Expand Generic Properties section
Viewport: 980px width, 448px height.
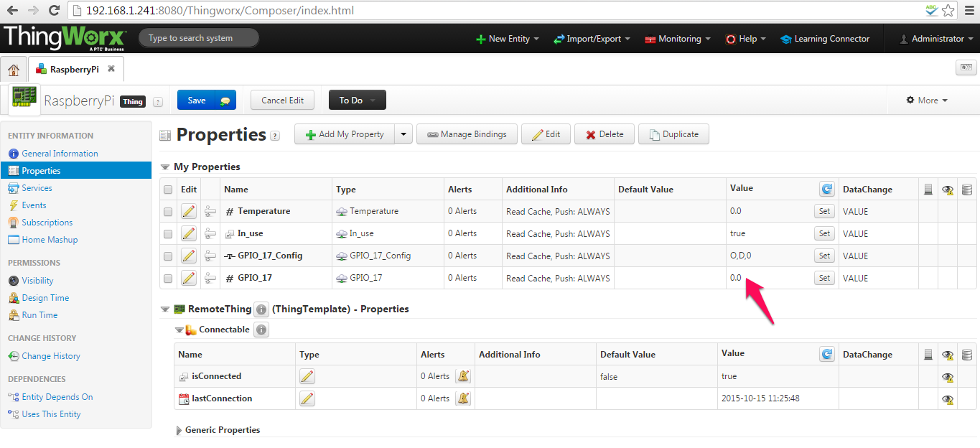[179, 430]
